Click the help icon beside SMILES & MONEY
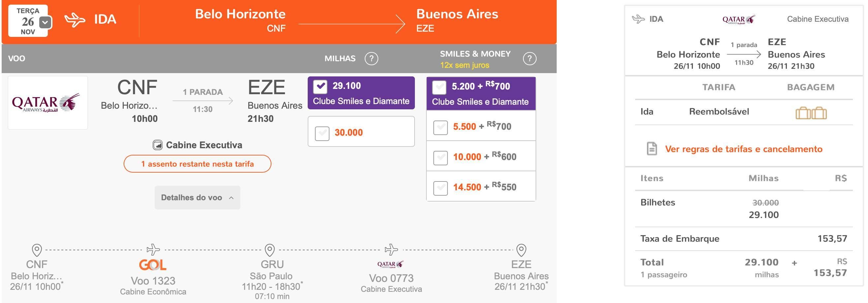Screen dimensions: 868x303 click(x=529, y=59)
